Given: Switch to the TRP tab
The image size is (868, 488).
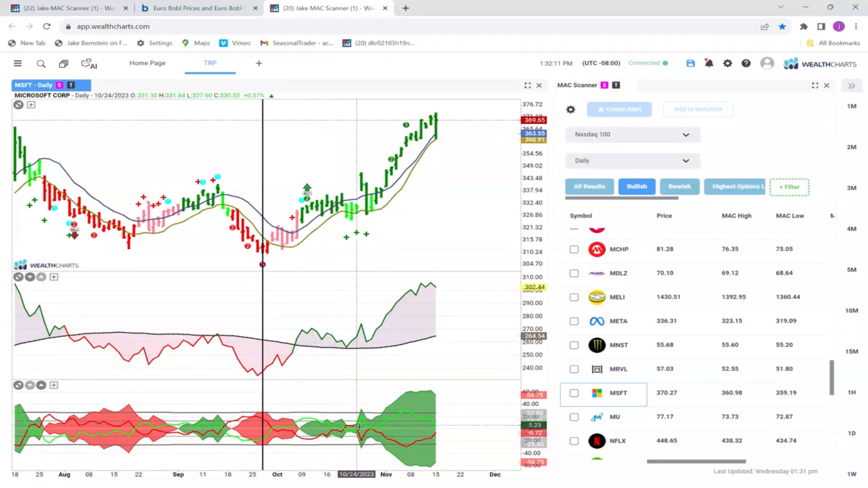Looking at the screenshot, I should (x=210, y=63).
